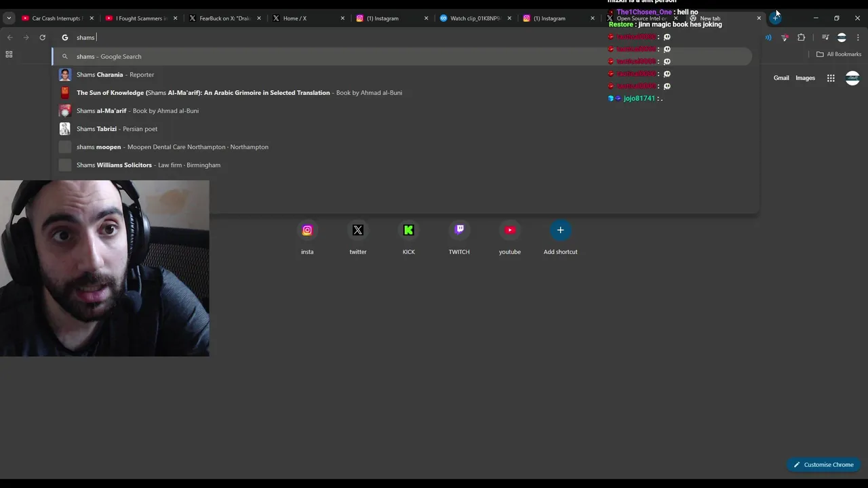
Task: Click the Shams Charania thumbnail photo
Action: (x=65, y=75)
